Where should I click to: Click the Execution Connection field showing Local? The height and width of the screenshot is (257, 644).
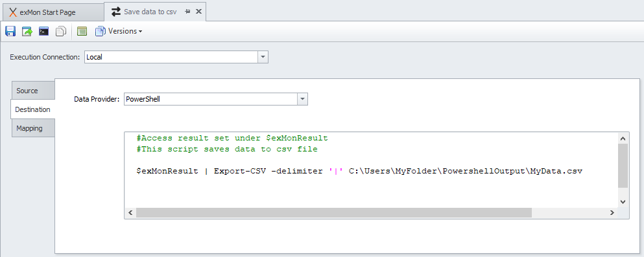coord(171,57)
